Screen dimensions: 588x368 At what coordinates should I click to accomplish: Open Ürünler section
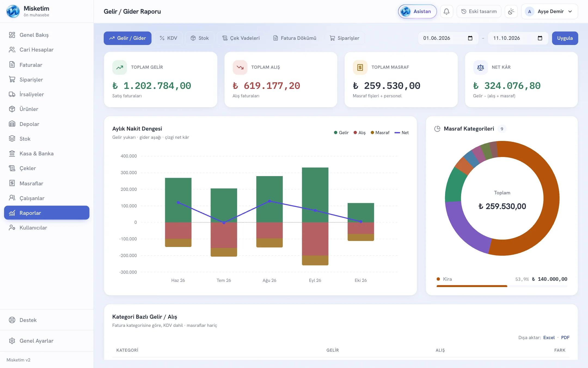coord(47,109)
